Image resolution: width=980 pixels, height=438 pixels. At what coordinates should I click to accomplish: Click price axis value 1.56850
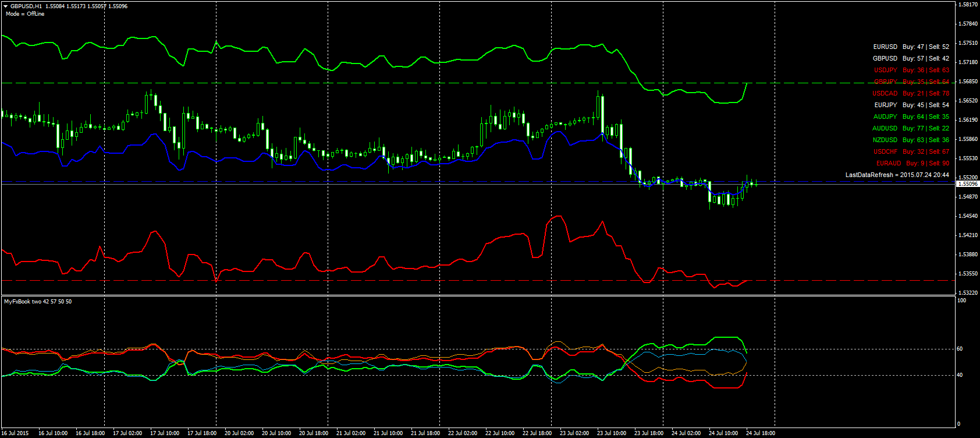[968, 82]
